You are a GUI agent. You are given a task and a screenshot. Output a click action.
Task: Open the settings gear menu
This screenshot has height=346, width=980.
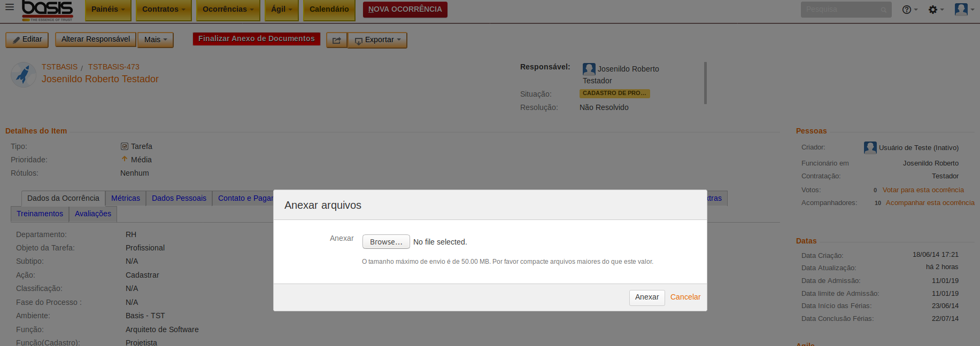point(936,10)
